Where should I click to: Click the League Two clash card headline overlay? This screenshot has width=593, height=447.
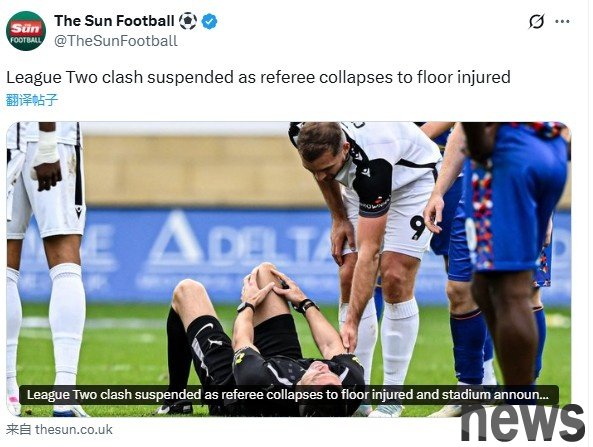289,395
